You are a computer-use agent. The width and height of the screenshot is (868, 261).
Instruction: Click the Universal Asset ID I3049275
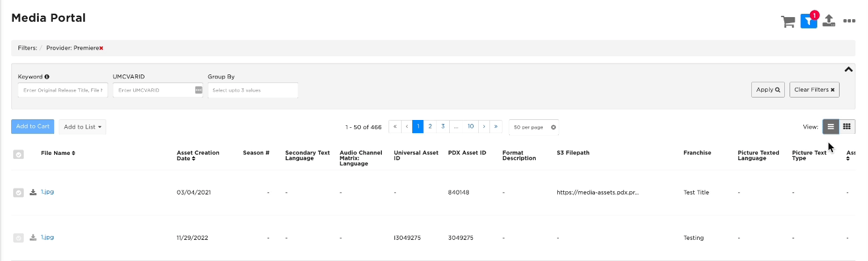[x=407, y=238]
